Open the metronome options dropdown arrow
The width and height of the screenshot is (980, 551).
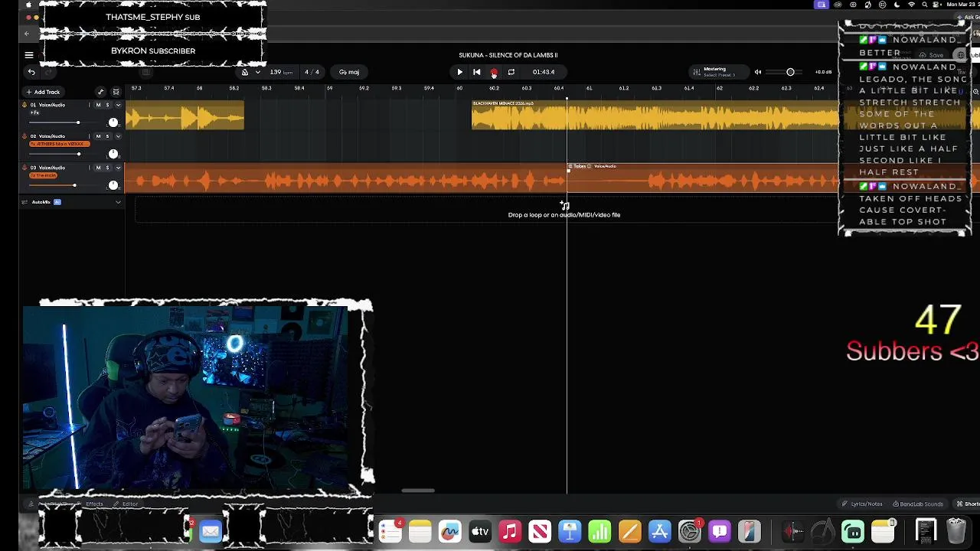tap(258, 72)
